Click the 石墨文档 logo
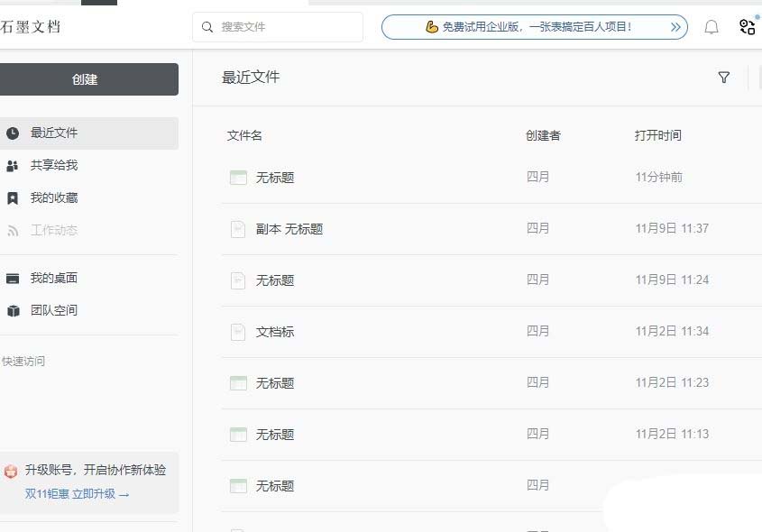 (x=30, y=27)
